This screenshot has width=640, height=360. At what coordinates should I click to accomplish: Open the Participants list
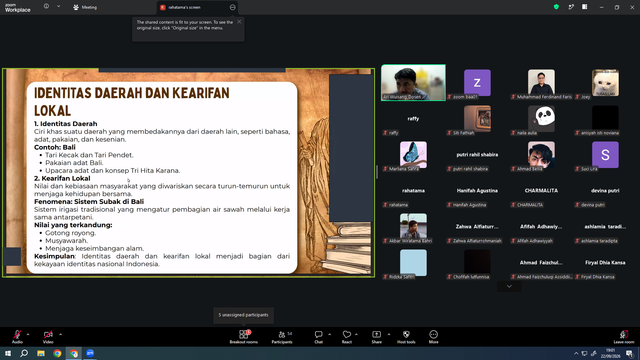pyautogui.click(x=282, y=337)
